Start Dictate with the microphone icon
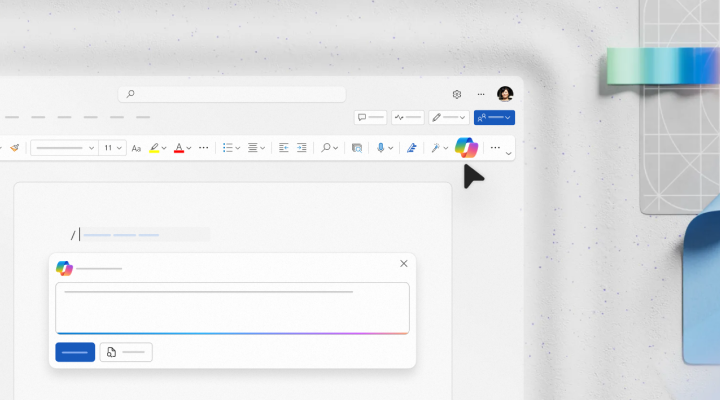Image resolution: width=720 pixels, height=400 pixels. click(x=380, y=148)
